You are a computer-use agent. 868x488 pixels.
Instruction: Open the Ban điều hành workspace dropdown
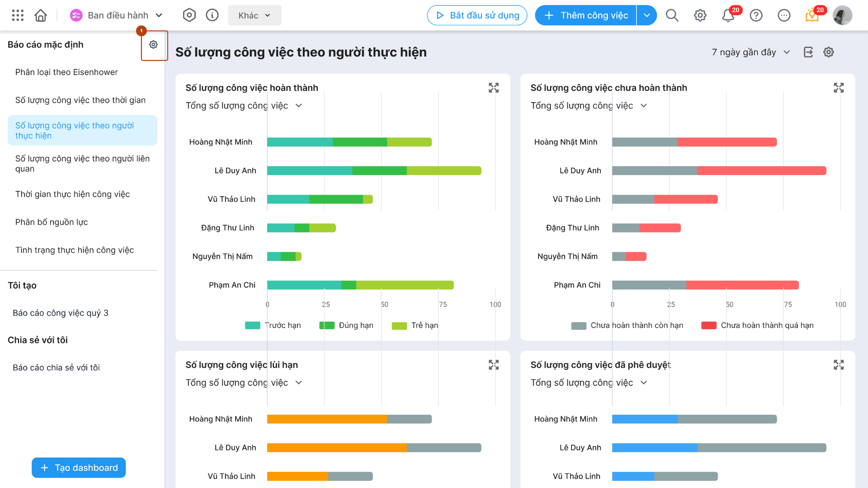(117, 15)
